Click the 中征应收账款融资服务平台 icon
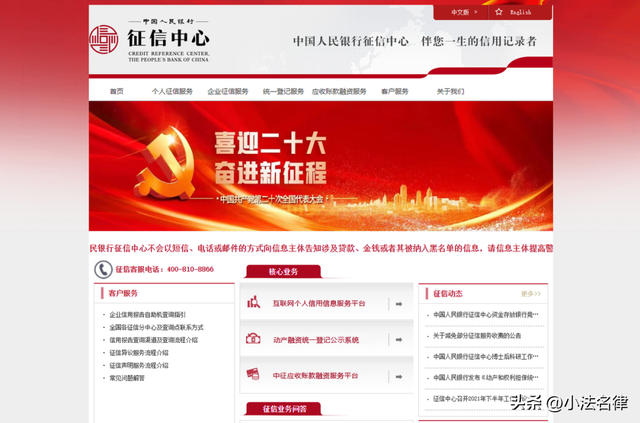Image resolution: width=640 pixels, height=423 pixels. [253, 374]
